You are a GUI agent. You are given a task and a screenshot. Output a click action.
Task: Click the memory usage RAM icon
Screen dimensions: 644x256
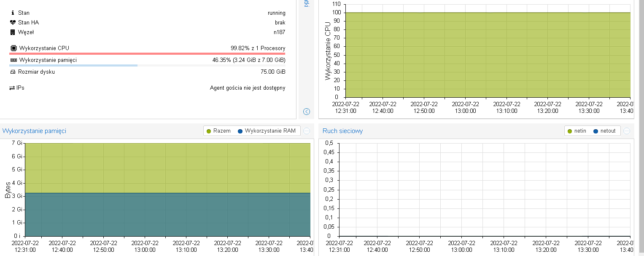(13, 60)
